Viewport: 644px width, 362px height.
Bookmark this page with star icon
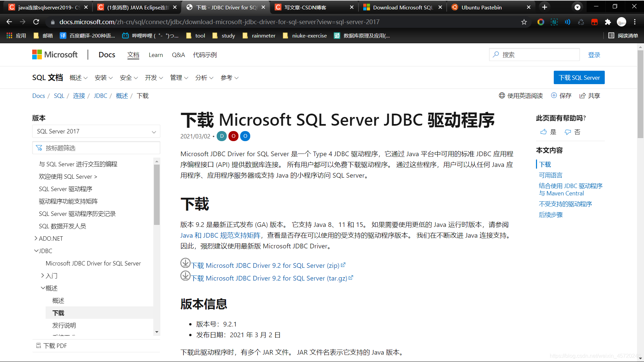pyautogui.click(x=524, y=22)
